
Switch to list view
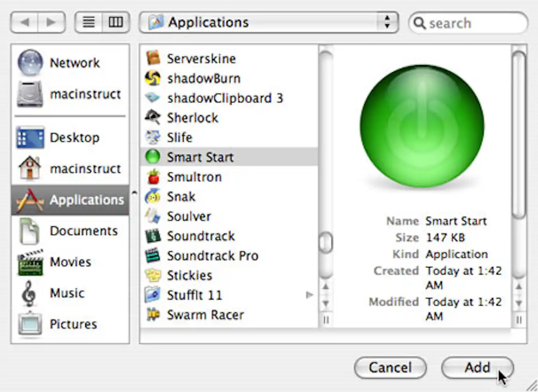pyautogui.click(x=88, y=22)
